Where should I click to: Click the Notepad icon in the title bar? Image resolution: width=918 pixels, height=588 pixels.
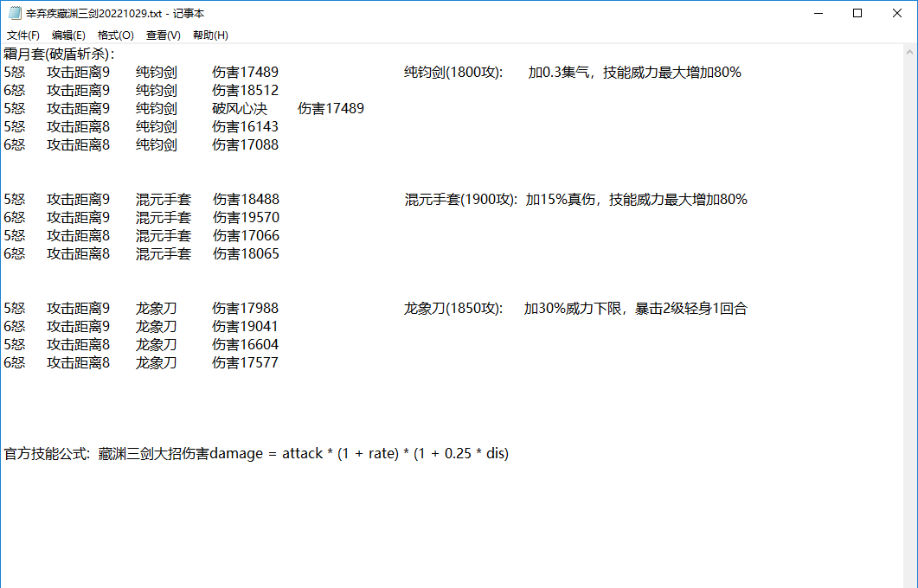[x=15, y=13]
